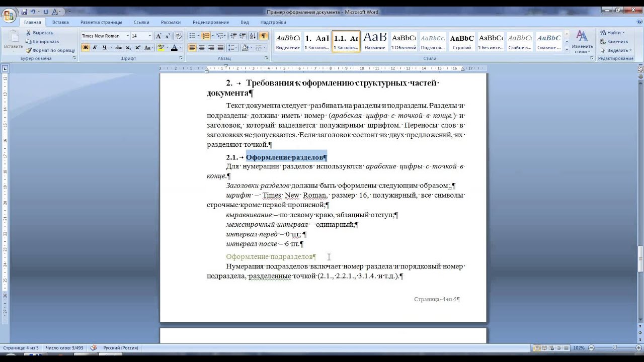
Task: Switch to Print Layout view button
Action: 537,348
